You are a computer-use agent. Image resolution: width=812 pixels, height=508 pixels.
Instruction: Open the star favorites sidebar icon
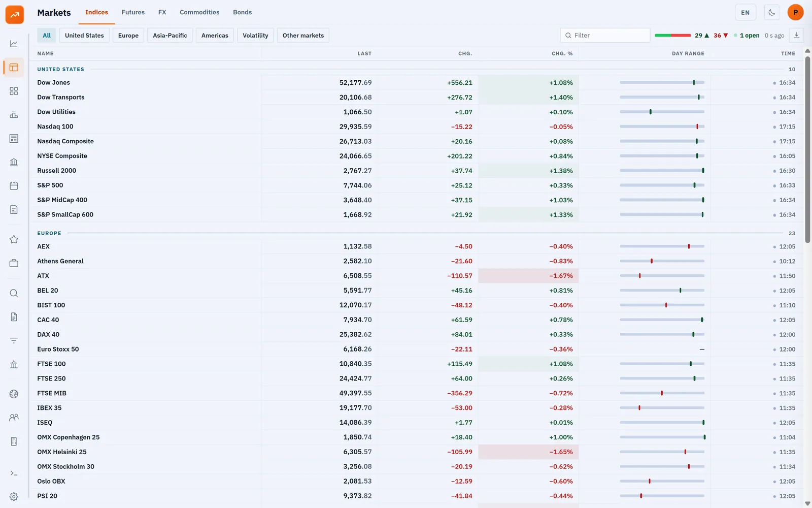pos(14,239)
